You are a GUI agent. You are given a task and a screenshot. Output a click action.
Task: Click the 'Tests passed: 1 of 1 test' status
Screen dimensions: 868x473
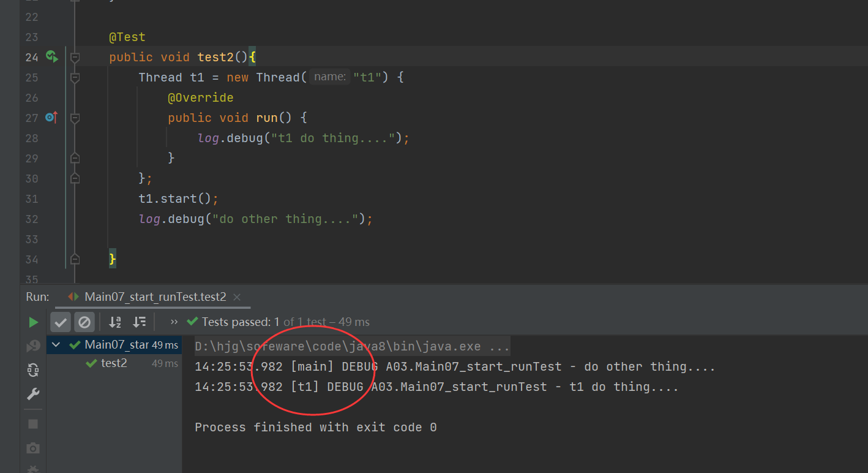285,322
